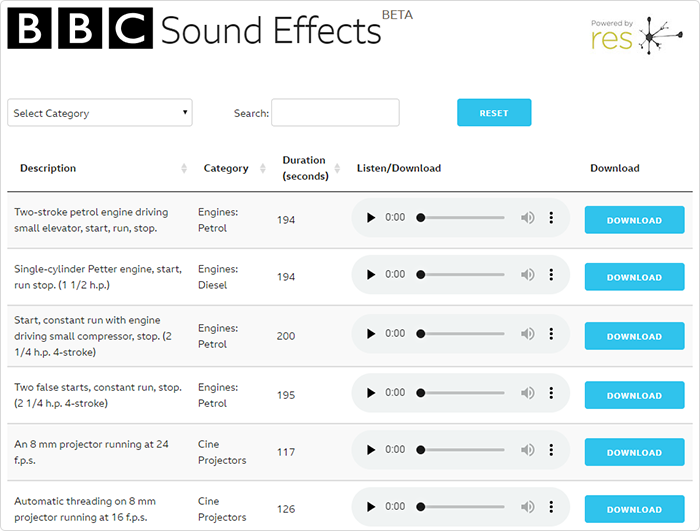Download the 8 mm projector 24 f.p.s. sound
This screenshot has width=700, height=531.
634,452
